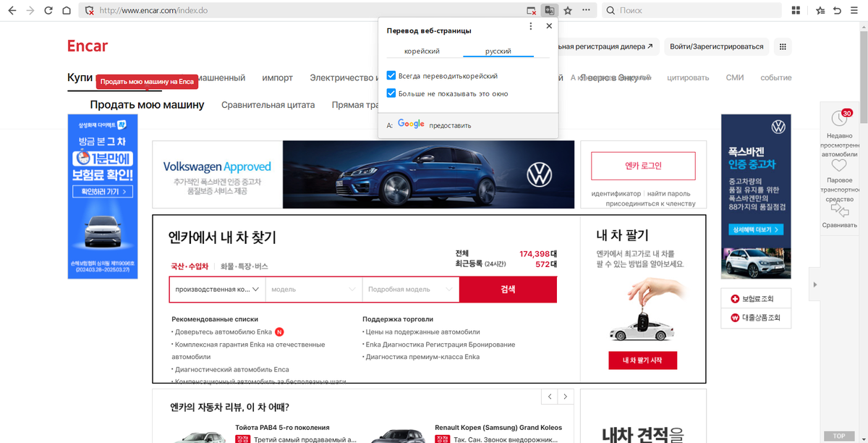Open Цены на подержанные автомобили link
Image resolution: width=868 pixels, height=443 pixels.
point(424,332)
